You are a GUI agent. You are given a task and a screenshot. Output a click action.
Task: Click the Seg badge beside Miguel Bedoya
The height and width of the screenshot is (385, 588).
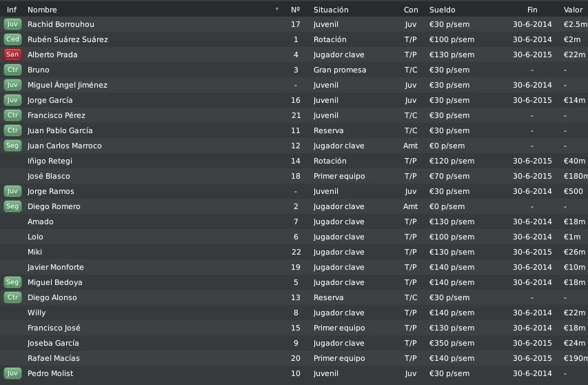12,282
